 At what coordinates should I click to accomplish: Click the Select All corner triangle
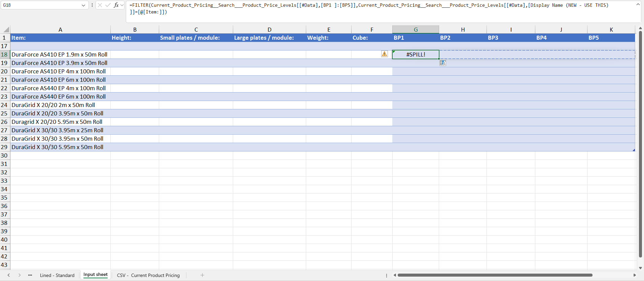(6, 29)
